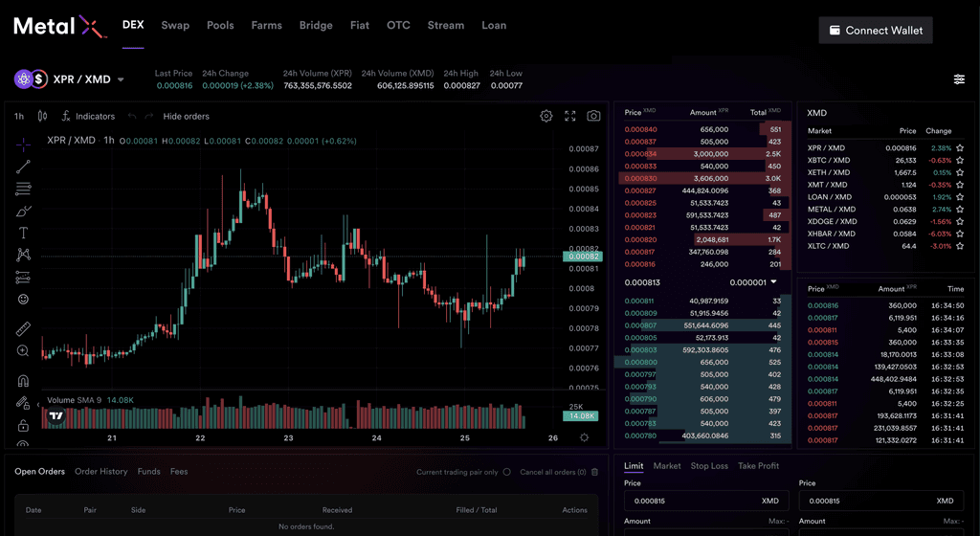Open the OTC page
The height and width of the screenshot is (536, 980).
[398, 26]
